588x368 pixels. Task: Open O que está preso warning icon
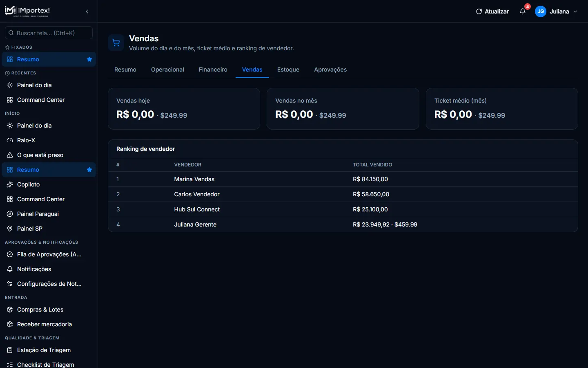coord(10,155)
